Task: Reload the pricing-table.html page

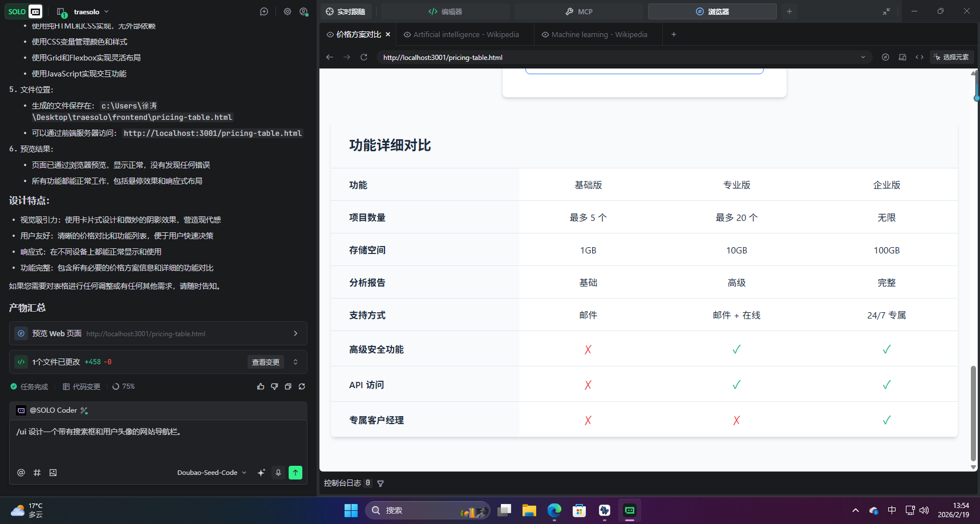Action: (364, 57)
